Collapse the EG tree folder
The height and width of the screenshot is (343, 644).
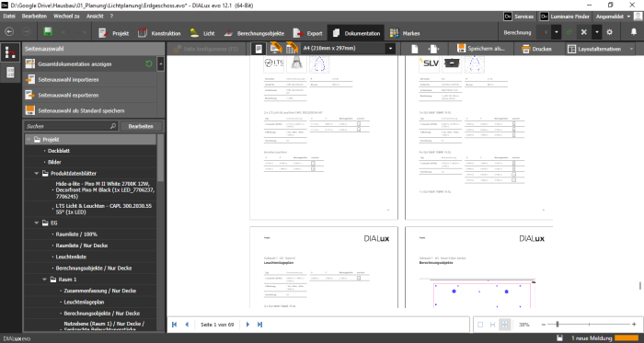(x=37, y=223)
